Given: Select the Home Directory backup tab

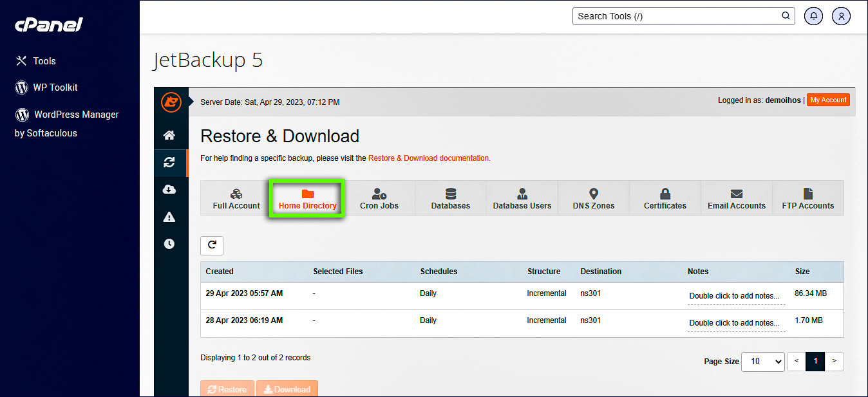Looking at the screenshot, I should pos(307,198).
